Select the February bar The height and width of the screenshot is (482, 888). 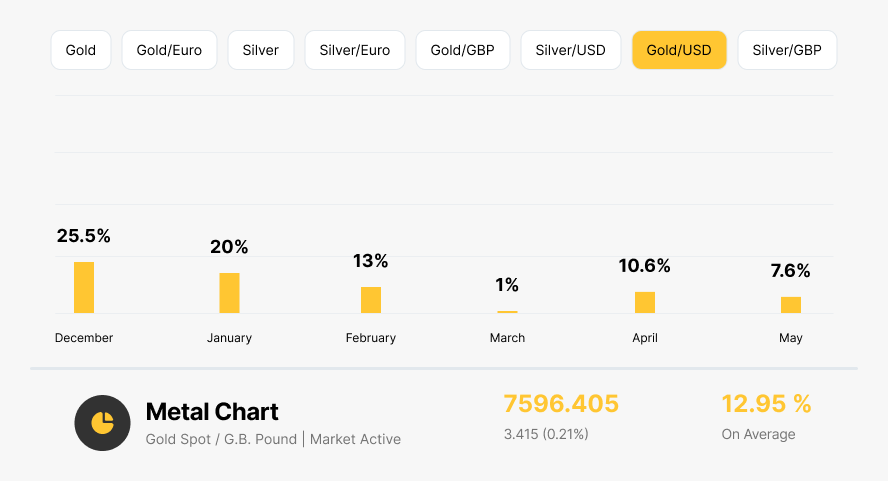coord(371,300)
